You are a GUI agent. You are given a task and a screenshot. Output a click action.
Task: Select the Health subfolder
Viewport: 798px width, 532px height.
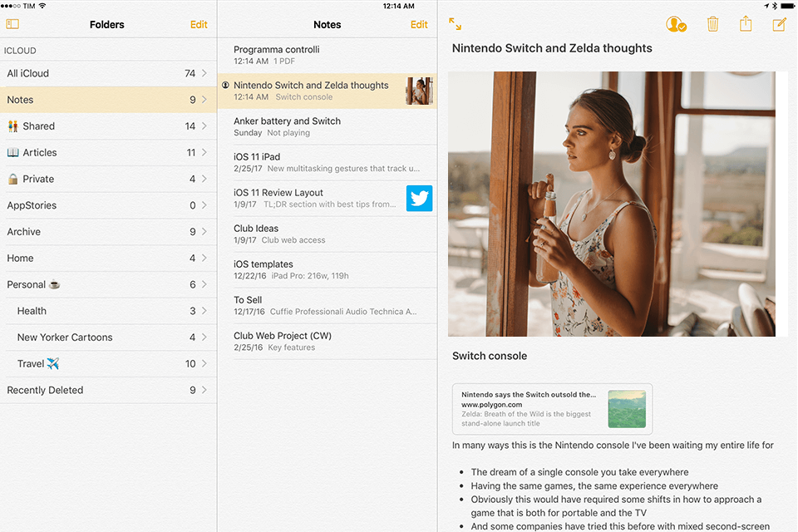pos(108,311)
